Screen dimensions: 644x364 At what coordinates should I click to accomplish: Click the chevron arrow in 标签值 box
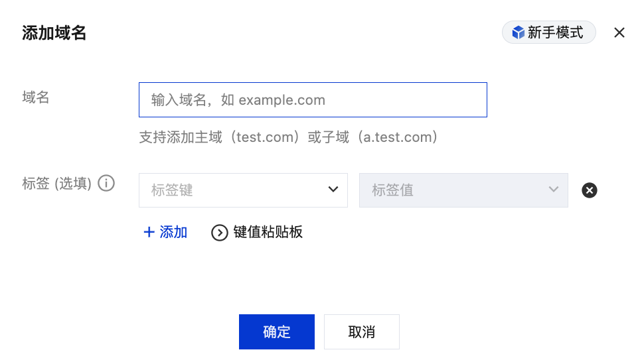(x=554, y=189)
